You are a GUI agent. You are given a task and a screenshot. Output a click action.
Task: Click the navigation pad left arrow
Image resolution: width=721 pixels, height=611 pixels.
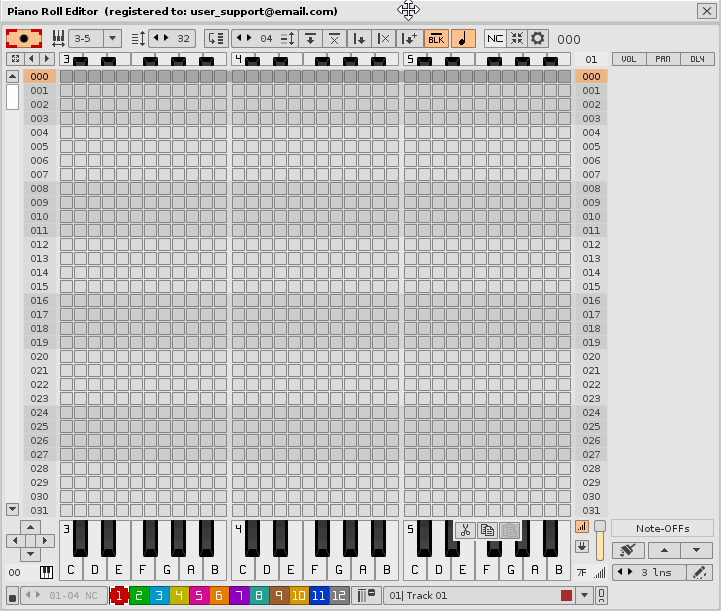15,541
